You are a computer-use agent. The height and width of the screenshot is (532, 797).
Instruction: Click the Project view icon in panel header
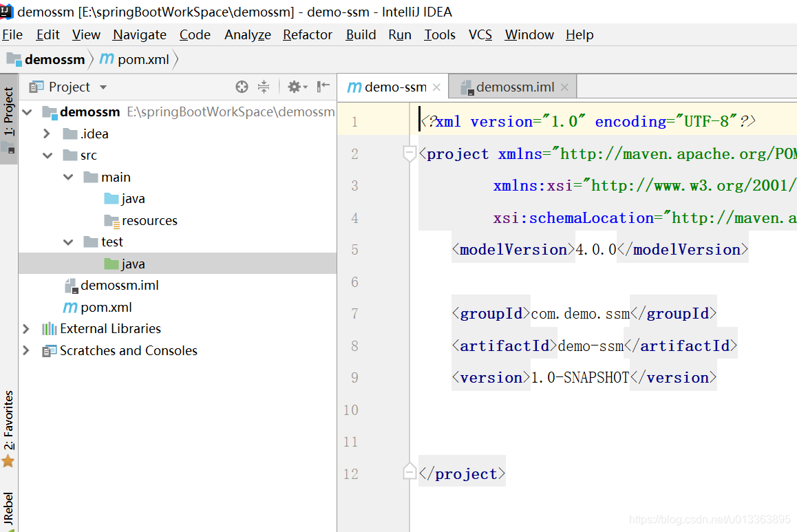pyautogui.click(x=36, y=87)
